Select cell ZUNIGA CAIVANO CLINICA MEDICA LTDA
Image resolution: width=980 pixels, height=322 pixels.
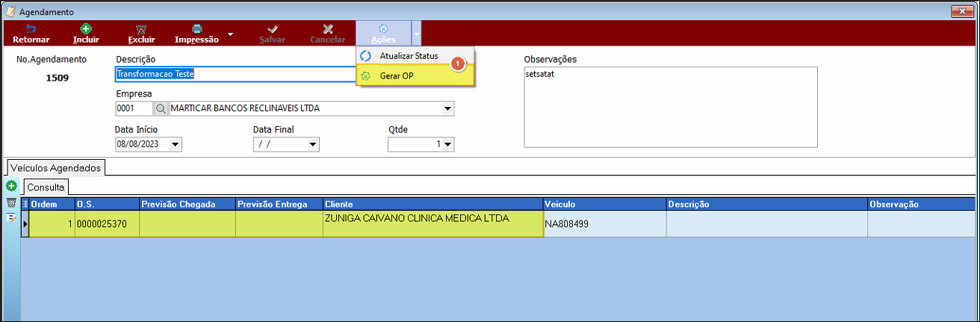432,223
